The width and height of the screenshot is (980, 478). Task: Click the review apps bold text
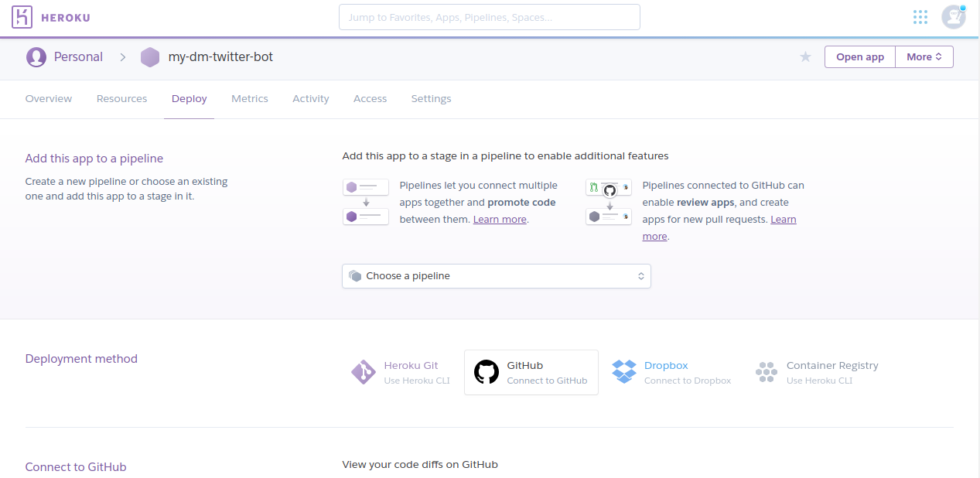pyautogui.click(x=706, y=203)
